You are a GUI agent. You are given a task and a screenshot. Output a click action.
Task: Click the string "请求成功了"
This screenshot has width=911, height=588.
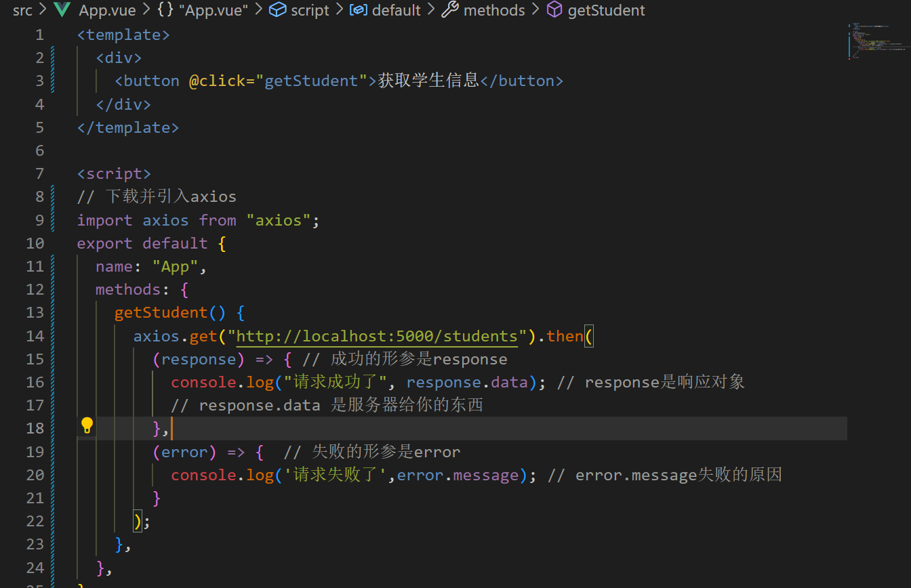(x=335, y=382)
